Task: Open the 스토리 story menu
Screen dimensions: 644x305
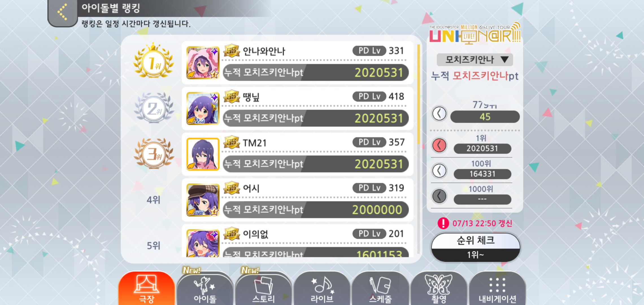Action: tap(264, 288)
